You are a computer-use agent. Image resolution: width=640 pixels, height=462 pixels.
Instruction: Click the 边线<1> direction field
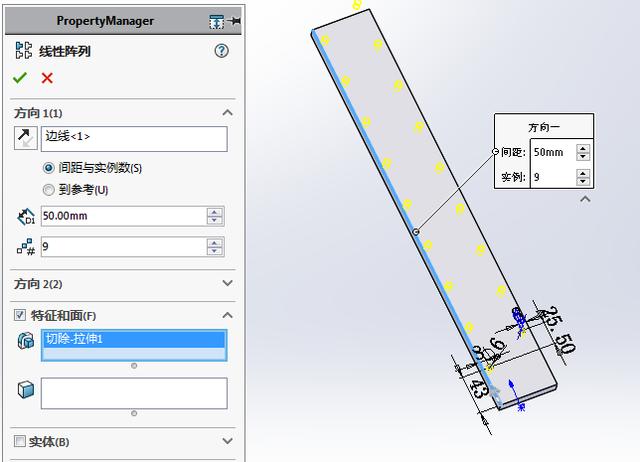tap(134, 139)
